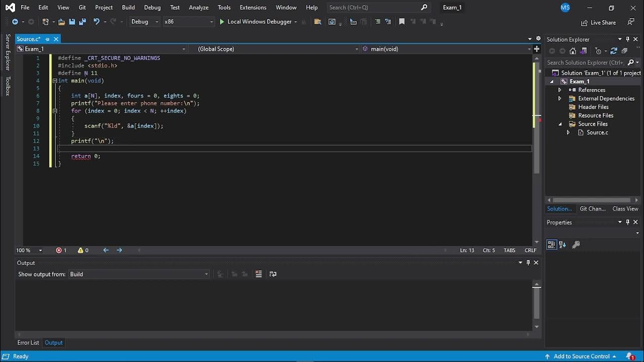This screenshot has width=644, height=362.
Task: Collapse the main function outlining box
Action: pos(55,80)
